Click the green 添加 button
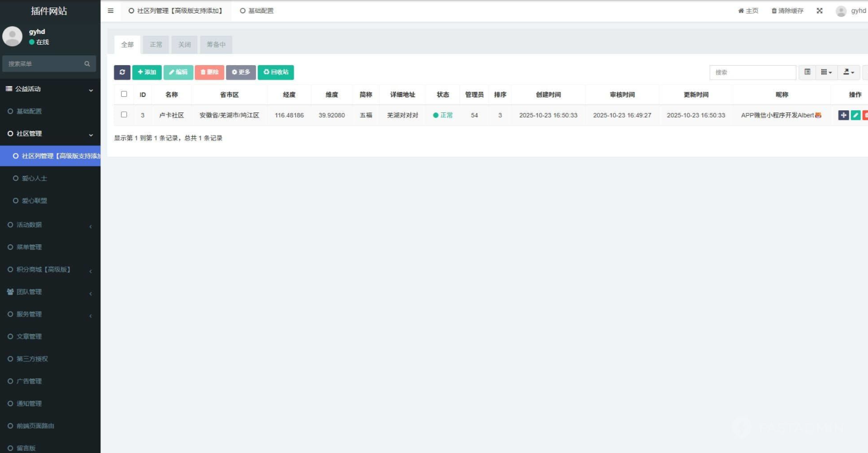 (x=147, y=72)
